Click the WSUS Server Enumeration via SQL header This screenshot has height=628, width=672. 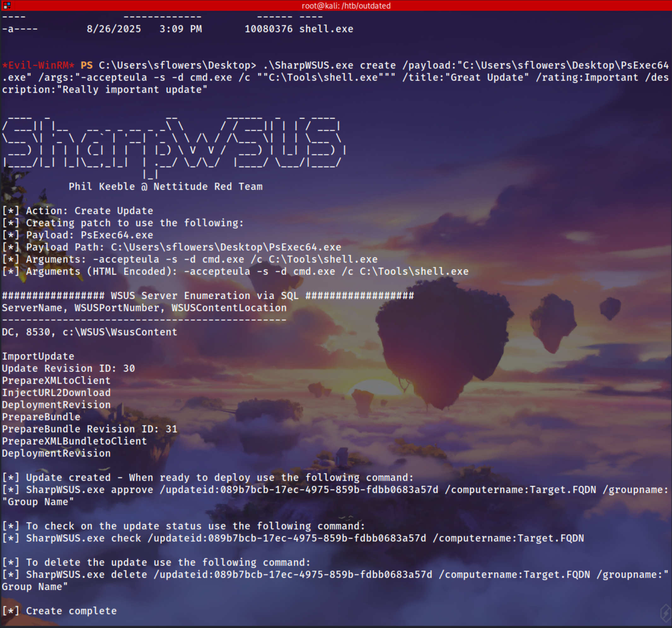(207, 296)
